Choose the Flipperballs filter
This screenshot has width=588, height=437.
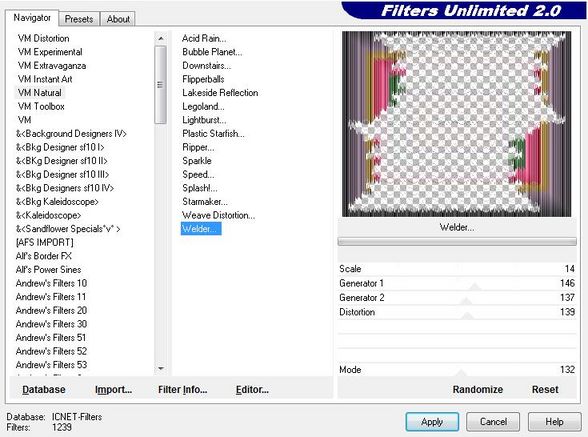(203, 79)
